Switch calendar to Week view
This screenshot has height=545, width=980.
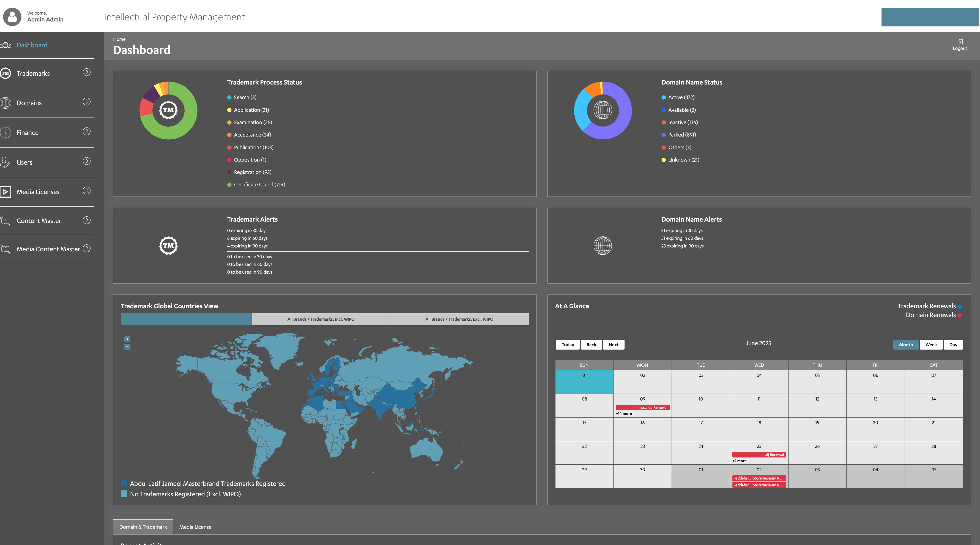[931, 345]
